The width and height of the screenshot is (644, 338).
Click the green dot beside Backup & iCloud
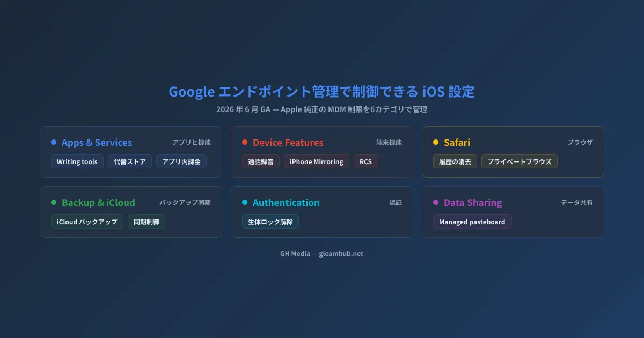pyautogui.click(x=54, y=202)
